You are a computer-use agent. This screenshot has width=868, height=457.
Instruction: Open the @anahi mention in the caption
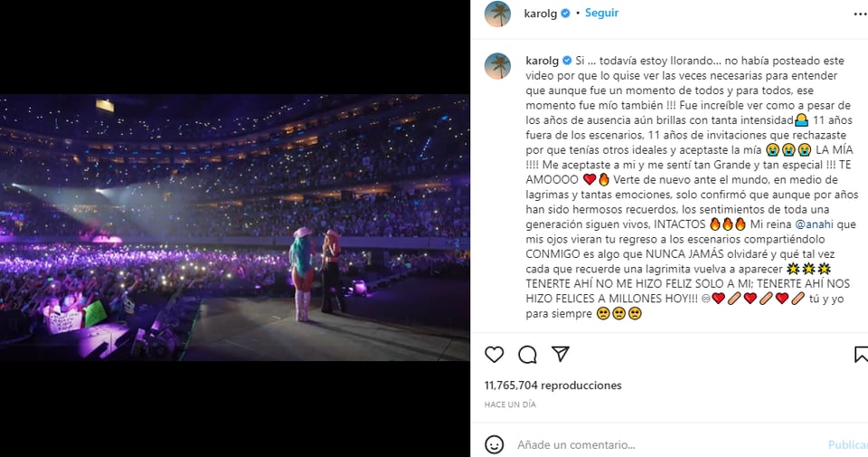coord(815,224)
